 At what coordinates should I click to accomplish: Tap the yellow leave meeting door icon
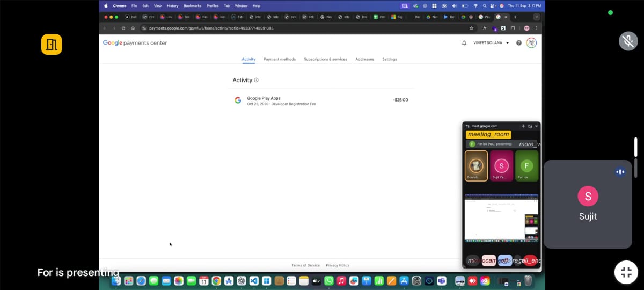tap(52, 45)
